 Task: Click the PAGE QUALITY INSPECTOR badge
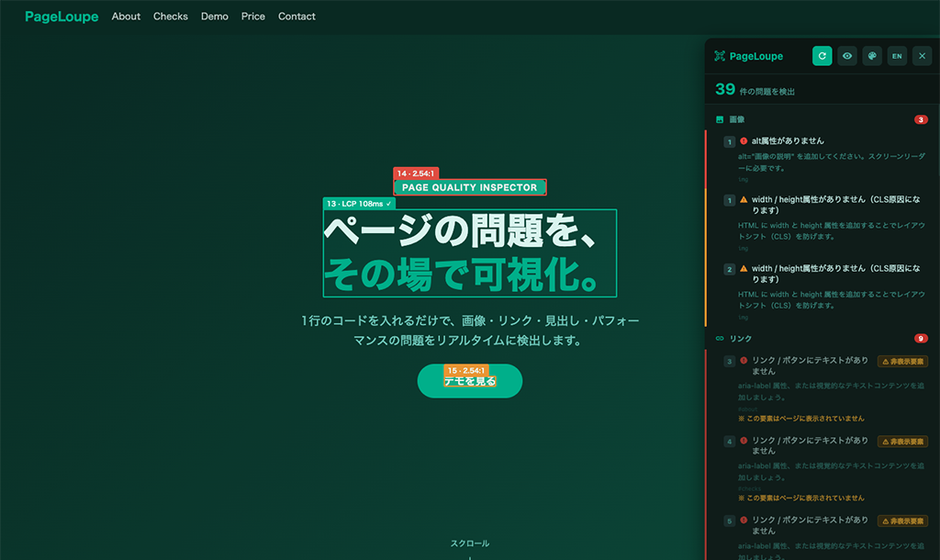point(470,187)
